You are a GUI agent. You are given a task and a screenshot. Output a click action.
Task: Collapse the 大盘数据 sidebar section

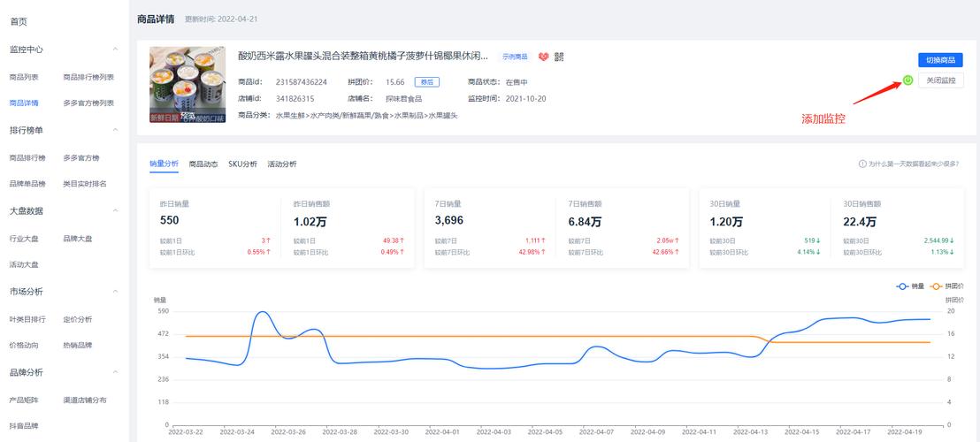coord(115,210)
